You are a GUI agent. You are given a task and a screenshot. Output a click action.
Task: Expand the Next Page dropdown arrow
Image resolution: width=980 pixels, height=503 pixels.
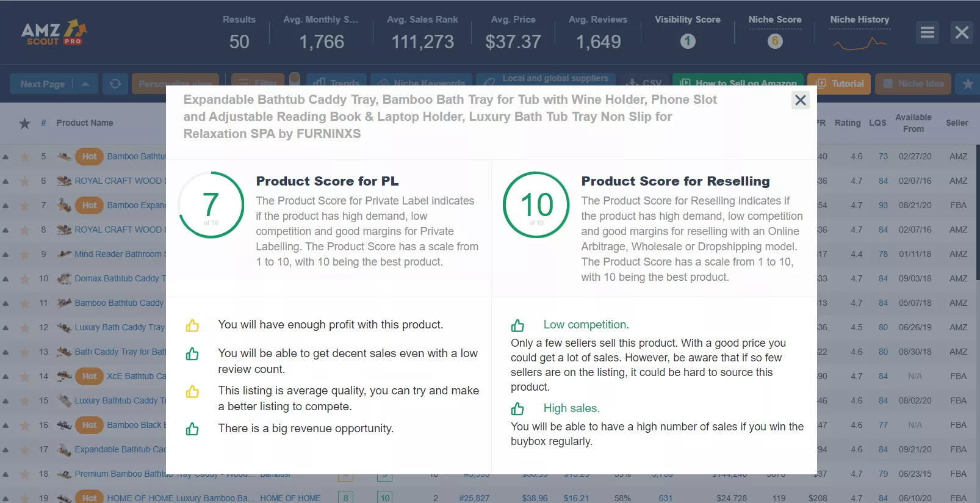85,84
